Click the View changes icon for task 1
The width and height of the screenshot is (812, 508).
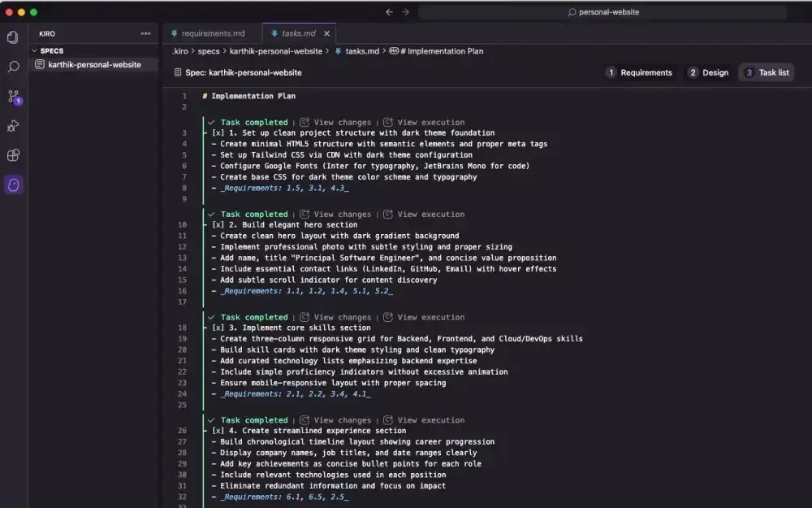tap(304, 123)
